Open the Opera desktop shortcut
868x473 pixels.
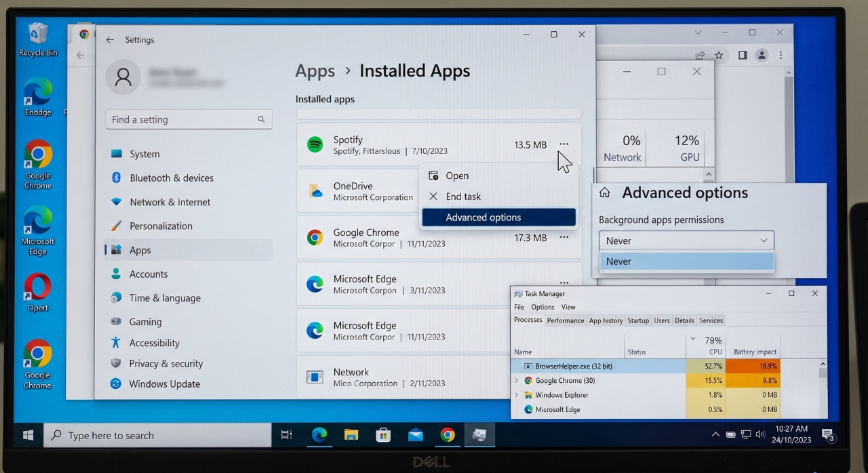tap(38, 291)
